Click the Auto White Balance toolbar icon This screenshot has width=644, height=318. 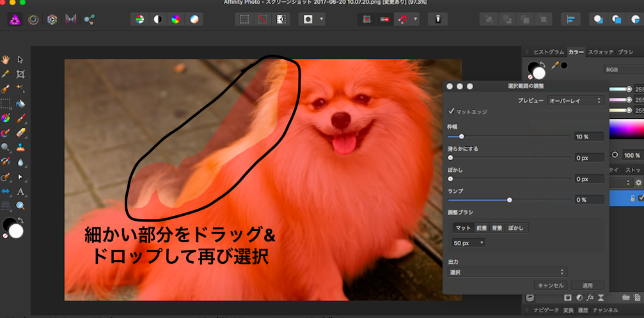tap(194, 19)
